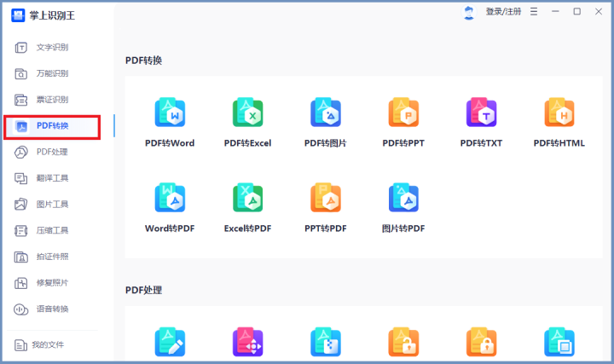Click the PDF overlapping-squares icon

559,342
